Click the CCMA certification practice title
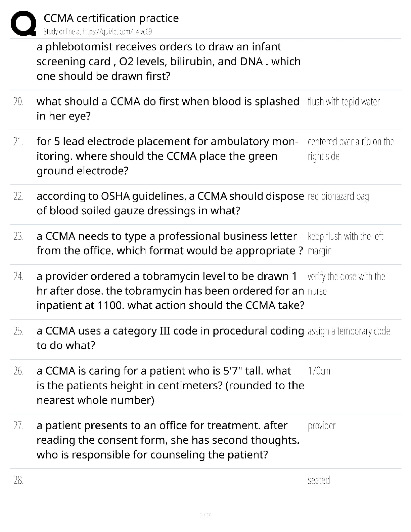Screen dimensions: 411x532 [111, 18]
